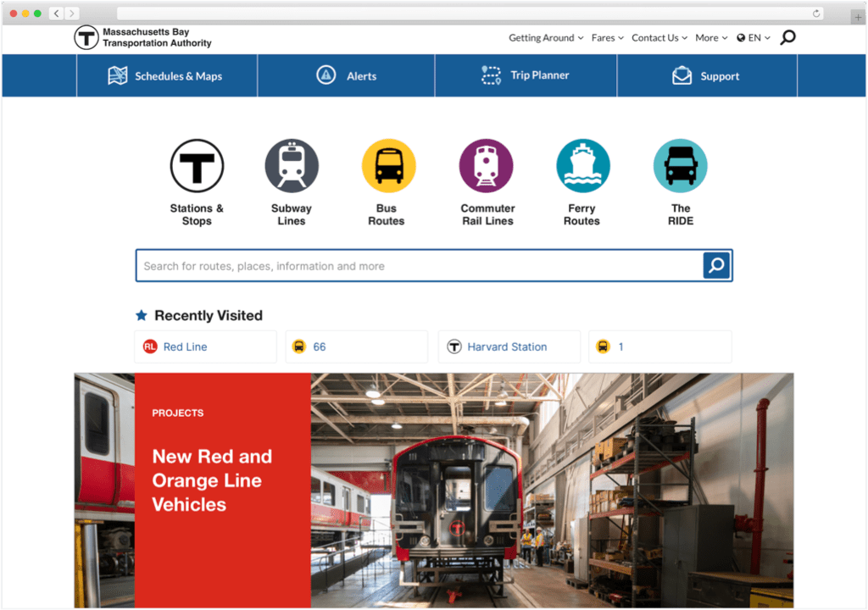Open the EN language selector
868x610 pixels.
point(753,37)
